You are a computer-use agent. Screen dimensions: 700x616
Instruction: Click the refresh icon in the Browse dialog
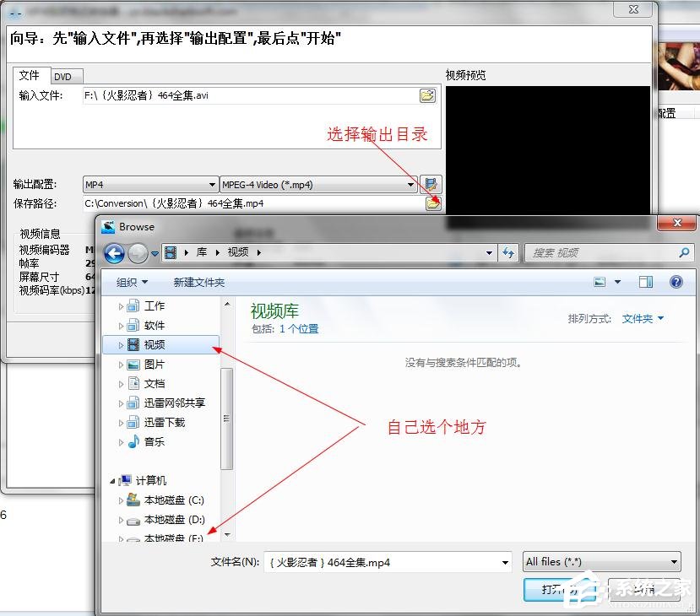[x=507, y=252]
